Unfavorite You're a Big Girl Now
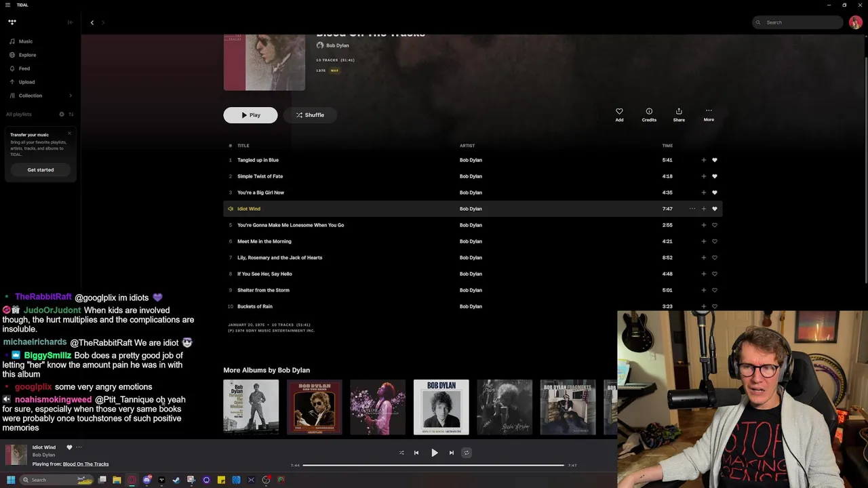The width and height of the screenshot is (868, 488). click(715, 192)
